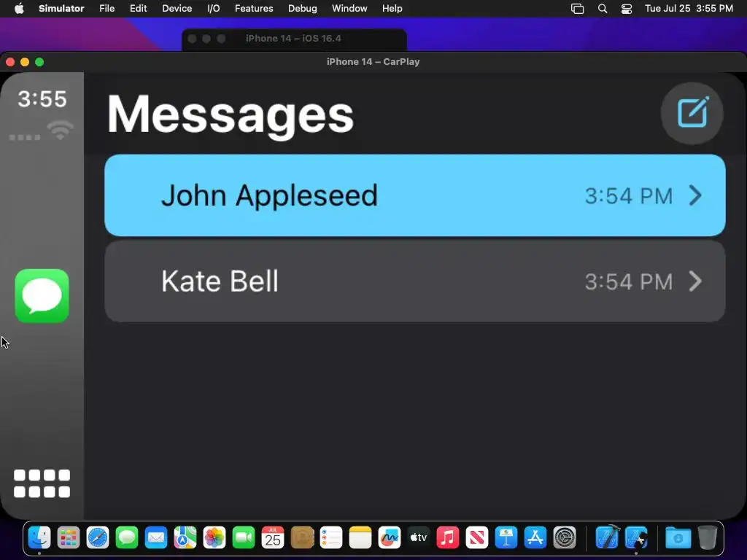747x560 pixels.
Task: Open Freeform from the Dock
Action: pos(390,537)
